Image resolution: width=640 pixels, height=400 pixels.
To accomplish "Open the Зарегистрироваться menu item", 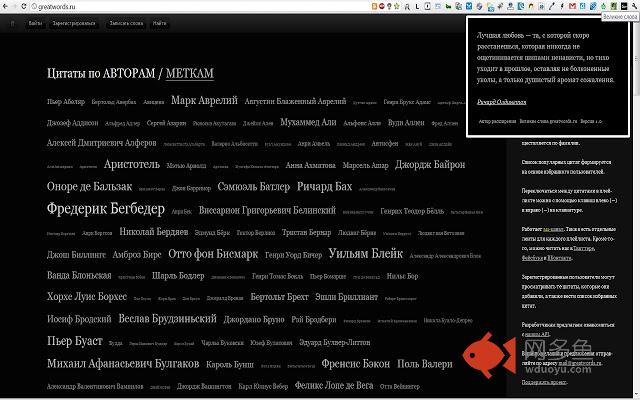I will point(74,23).
